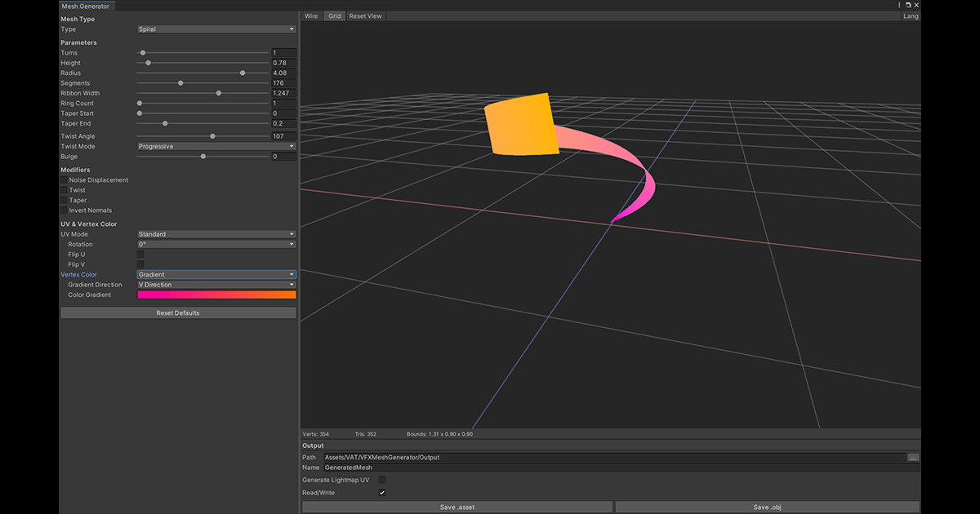Enable the Twist modifier checkbox
The image size is (980, 514).
[64, 190]
